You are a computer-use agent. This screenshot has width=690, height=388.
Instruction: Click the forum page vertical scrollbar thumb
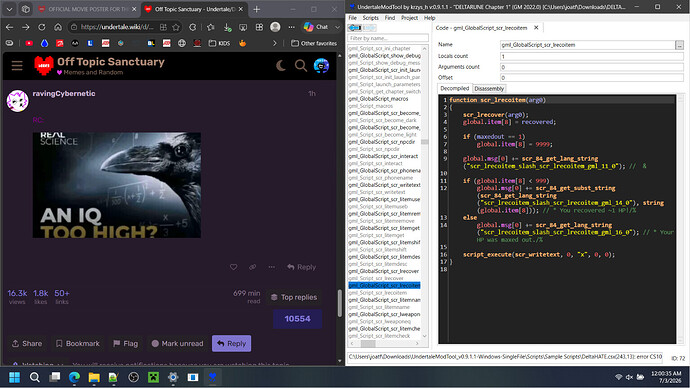pyautogui.click(x=339, y=303)
